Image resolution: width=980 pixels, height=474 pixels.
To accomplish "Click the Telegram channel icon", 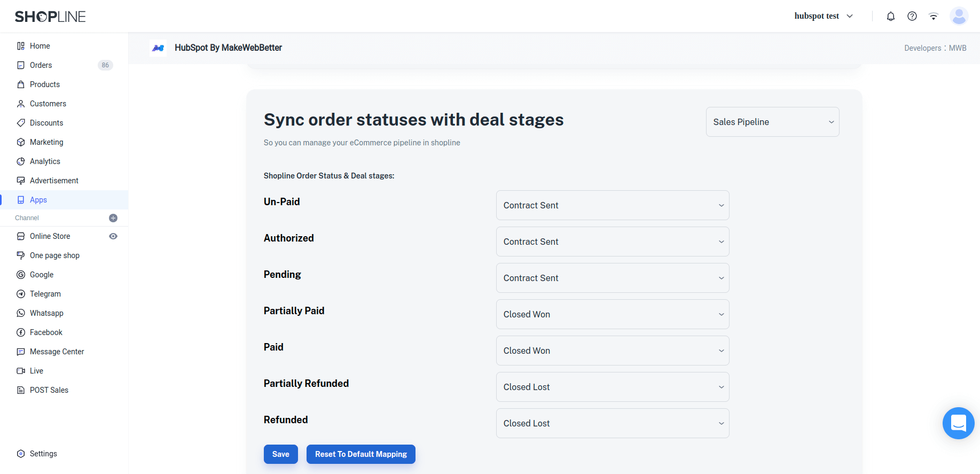I will (21, 294).
